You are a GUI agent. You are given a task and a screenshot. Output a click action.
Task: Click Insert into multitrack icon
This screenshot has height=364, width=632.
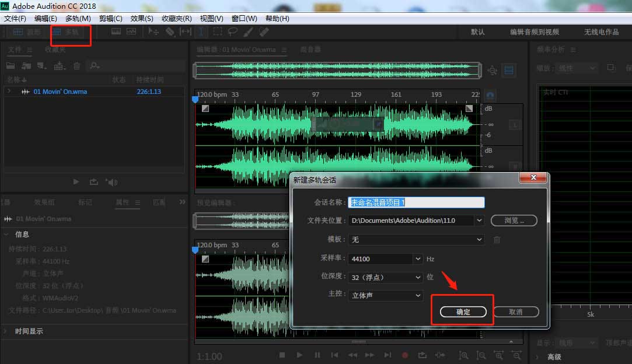[x=60, y=65]
